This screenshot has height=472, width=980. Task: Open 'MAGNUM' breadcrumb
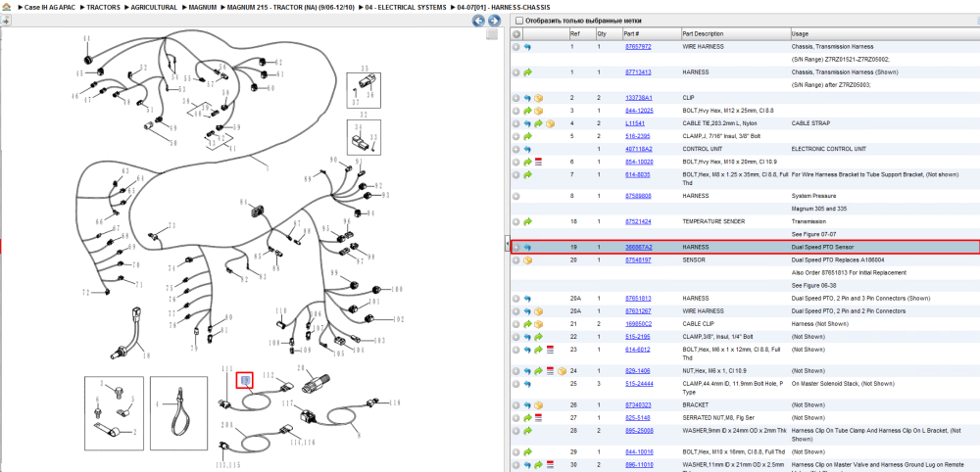(x=203, y=7)
